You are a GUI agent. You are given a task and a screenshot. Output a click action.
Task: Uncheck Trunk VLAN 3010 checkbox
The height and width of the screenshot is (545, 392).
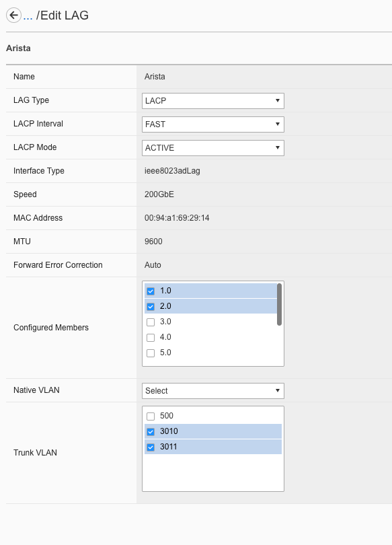pos(151,432)
